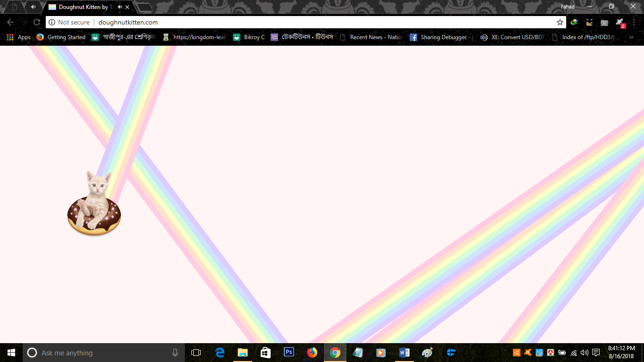Open the Wi-Fi network tray icon
644x362 pixels.
(x=574, y=353)
